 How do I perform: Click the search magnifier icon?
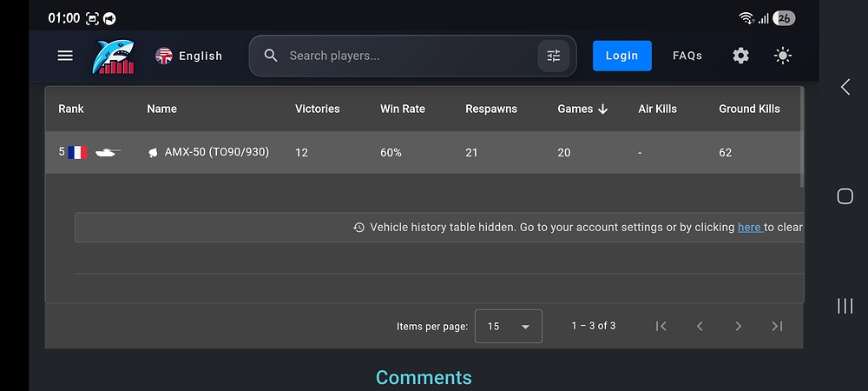(271, 56)
